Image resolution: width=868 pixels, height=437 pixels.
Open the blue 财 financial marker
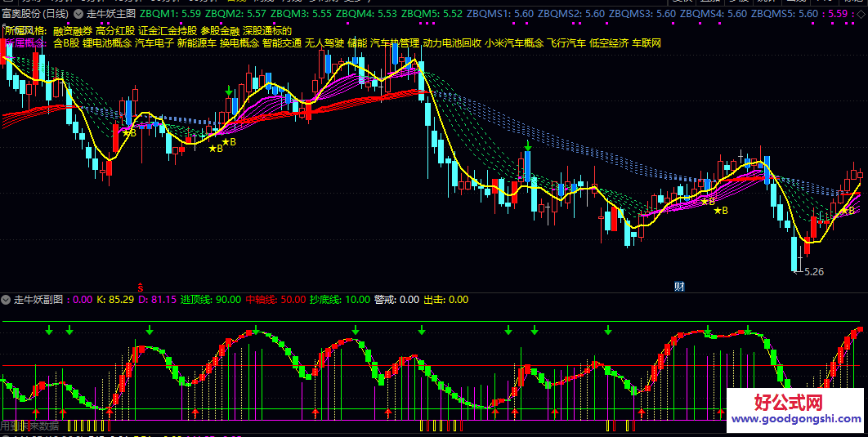coord(680,287)
